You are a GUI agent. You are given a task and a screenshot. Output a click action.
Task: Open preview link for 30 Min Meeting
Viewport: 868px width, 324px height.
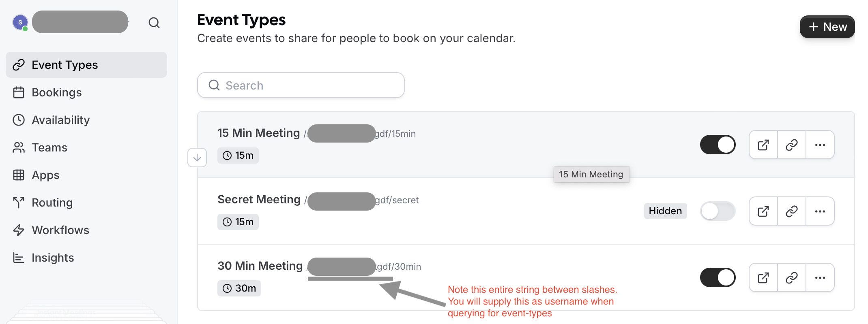(763, 277)
